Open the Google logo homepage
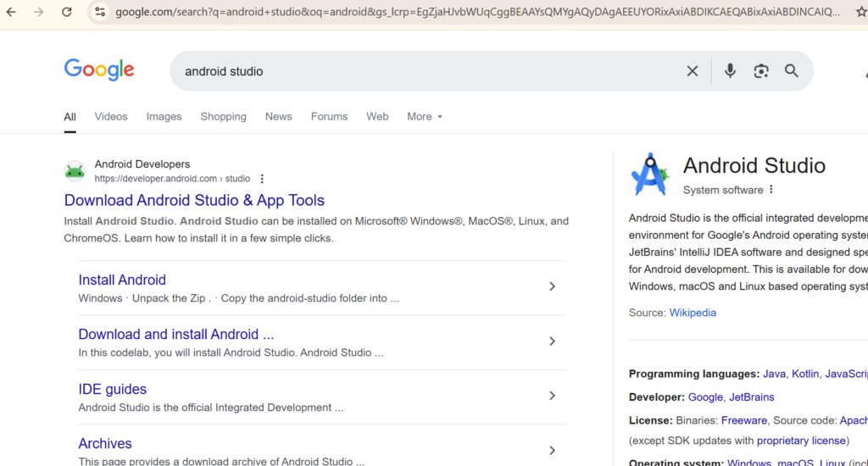 99,69
